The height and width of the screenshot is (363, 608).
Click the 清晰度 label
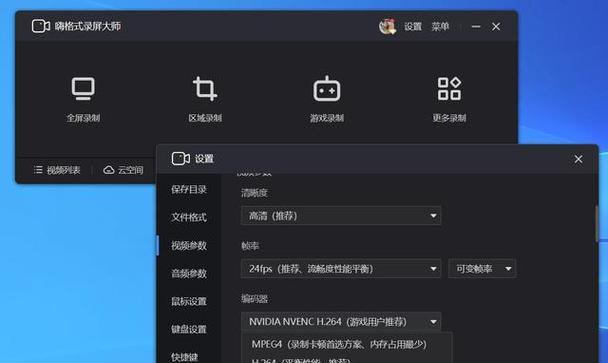coord(254,193)
